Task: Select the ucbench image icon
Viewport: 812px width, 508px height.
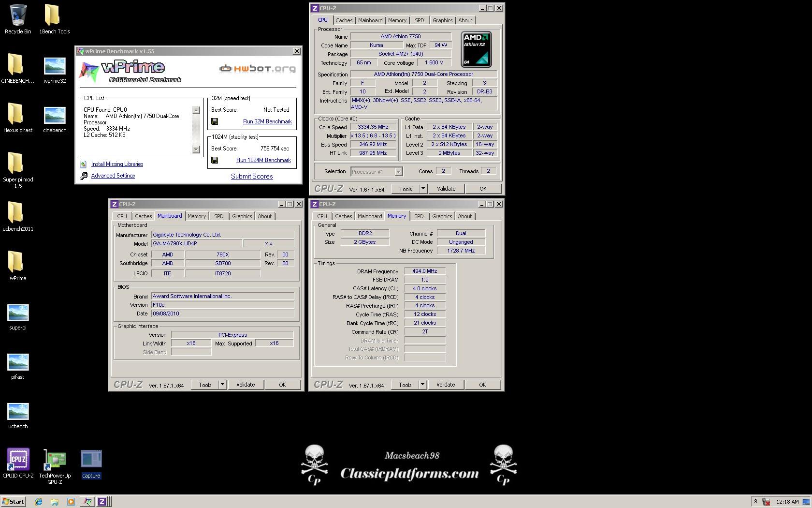Action: coord(18,412)
